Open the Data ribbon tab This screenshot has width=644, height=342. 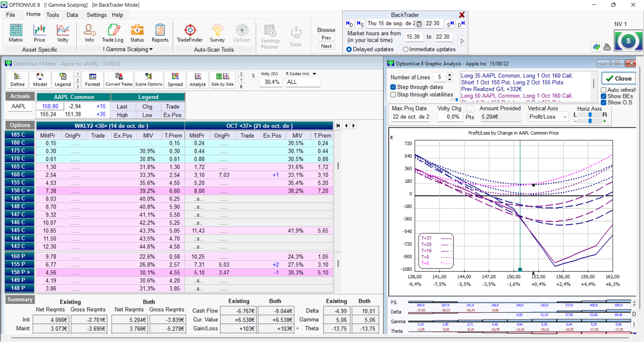click(72, 15)
